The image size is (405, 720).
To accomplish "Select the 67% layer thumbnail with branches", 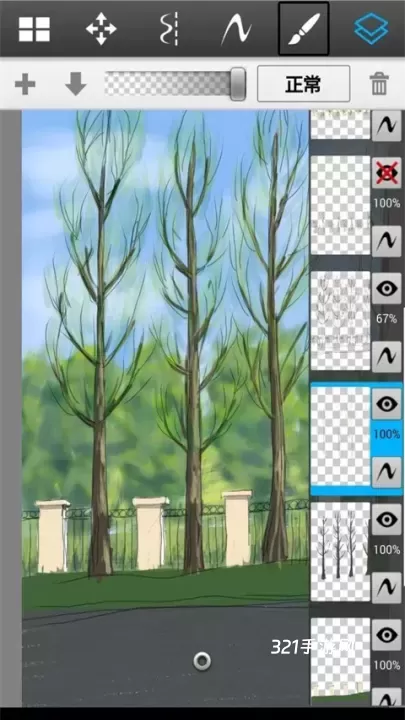I will pos(340,321).
